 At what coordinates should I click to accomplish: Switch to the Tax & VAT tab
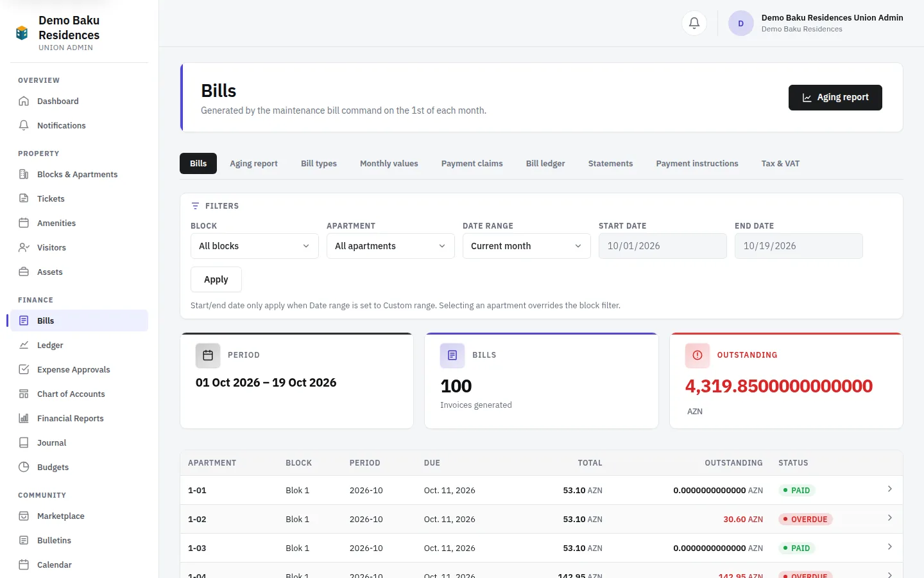pos(780,163)
